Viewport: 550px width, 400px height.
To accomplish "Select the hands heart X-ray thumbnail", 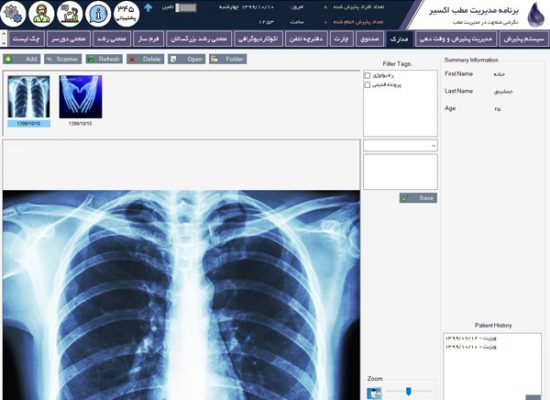I will [x=81, y=97].
